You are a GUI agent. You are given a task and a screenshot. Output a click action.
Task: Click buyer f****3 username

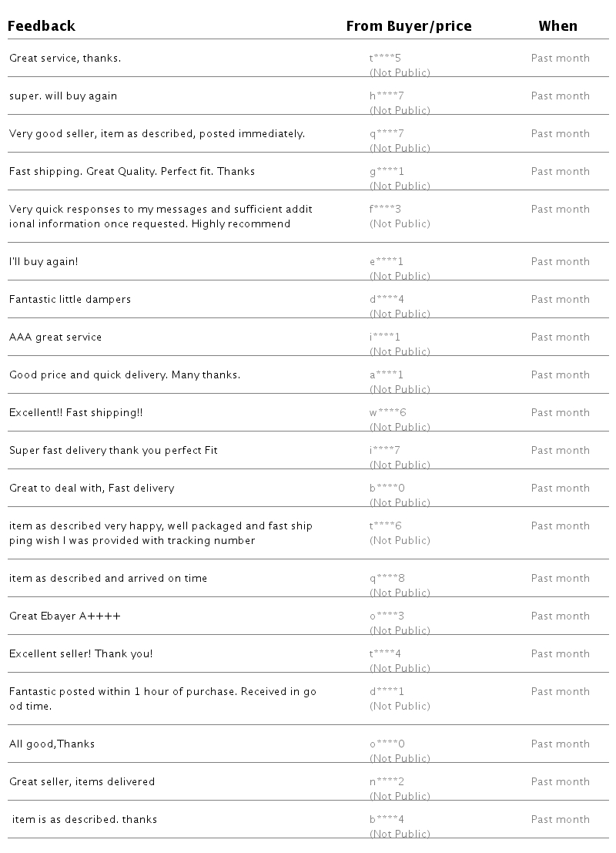pyautogui.click(x=385, y=210)
